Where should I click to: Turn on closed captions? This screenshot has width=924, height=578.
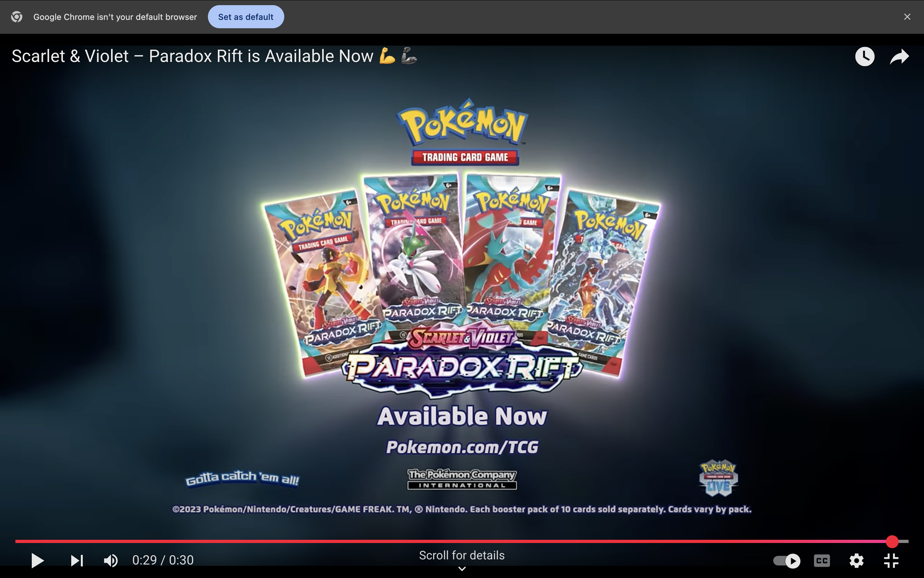pos(822,561)
